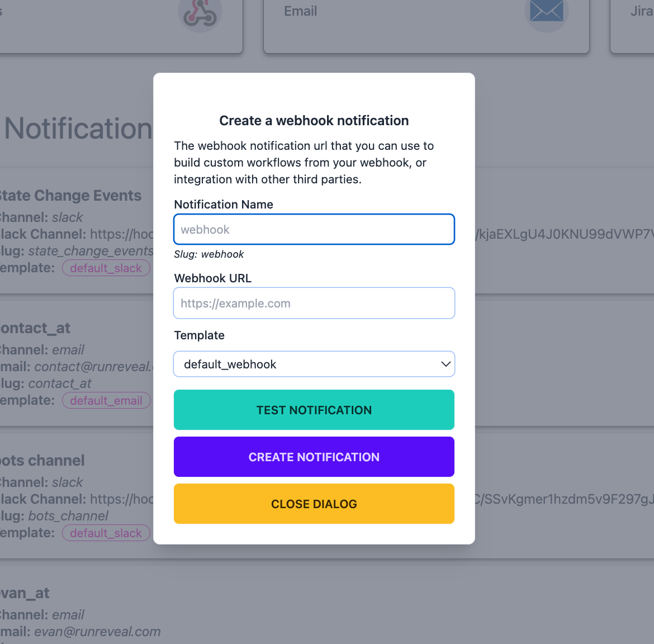
Task: Click the evan@runreveal.com email address
Action: point(97,632)
